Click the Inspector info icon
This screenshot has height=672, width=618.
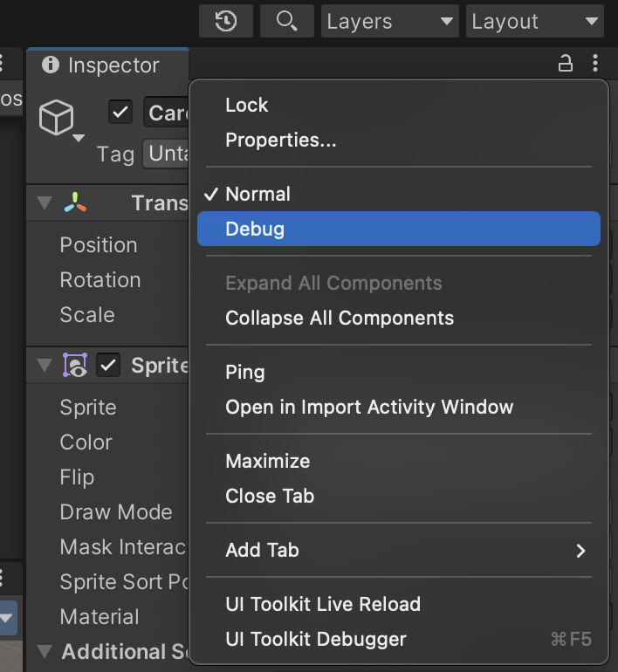coord(51,65)
